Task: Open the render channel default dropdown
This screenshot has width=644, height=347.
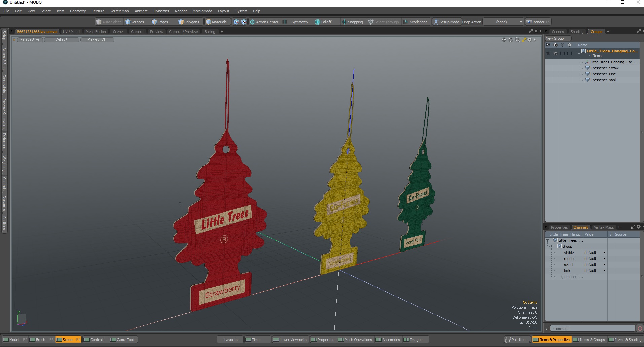Action: pos(595,259)
